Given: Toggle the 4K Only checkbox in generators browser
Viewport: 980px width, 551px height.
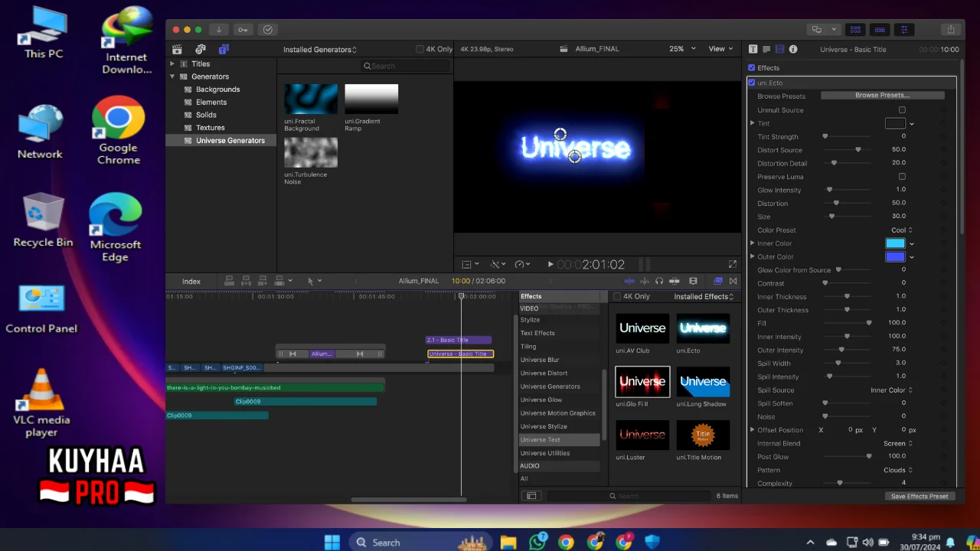Looking at the screenshot, I should (x=420, y=49).
